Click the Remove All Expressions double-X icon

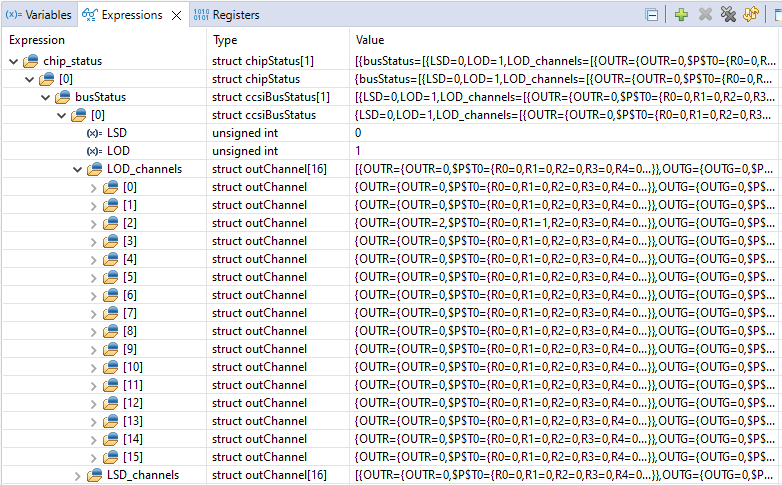pyautogui.click(x=729, y=15)
